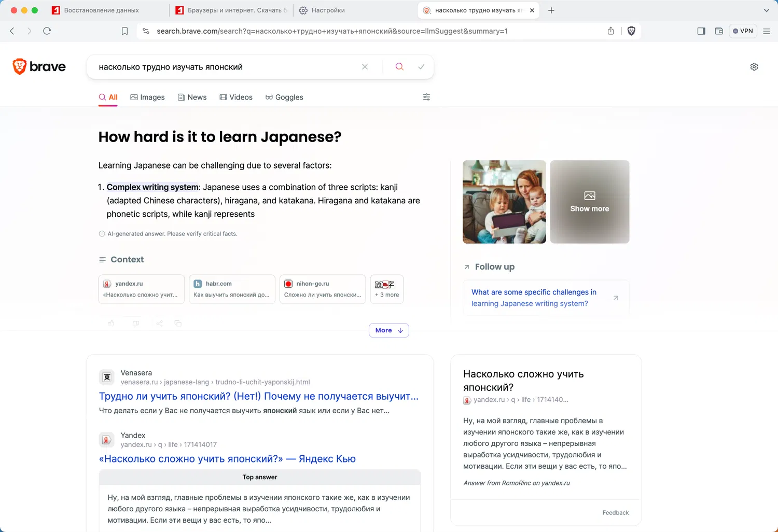
Task: Go forward with the browser forward arrow
Action: 30,31
